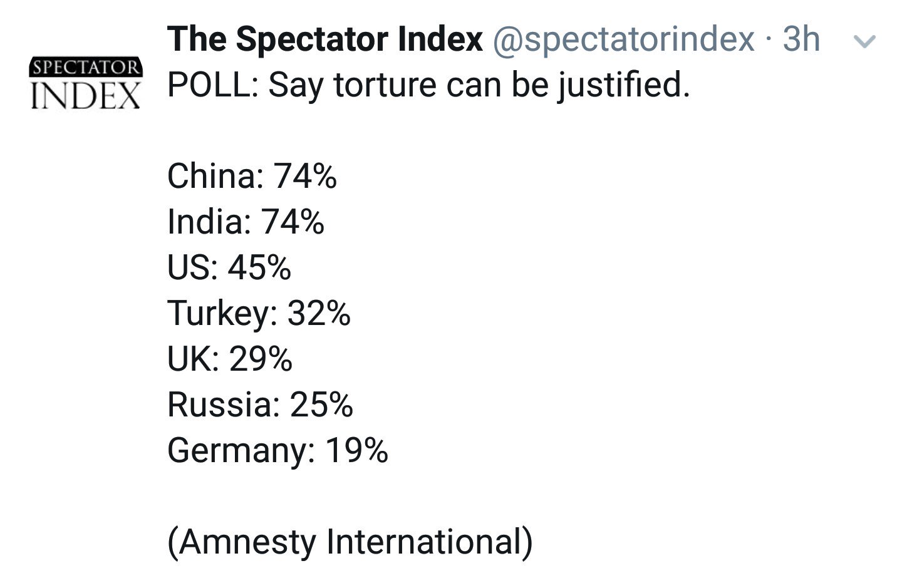This screenshot has width=902, height=588.
Task: Open the Spectator Index profile avatar
Action: point(86,84)
